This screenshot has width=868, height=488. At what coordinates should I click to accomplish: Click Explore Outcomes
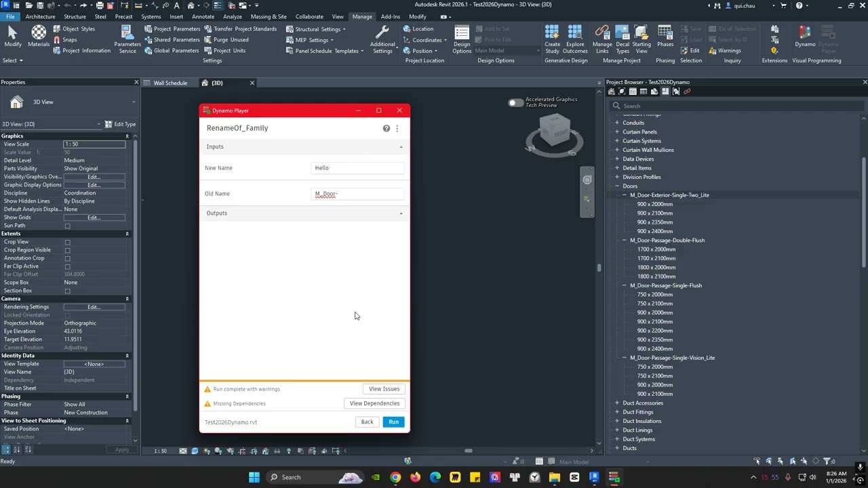[x=574, y=40]
